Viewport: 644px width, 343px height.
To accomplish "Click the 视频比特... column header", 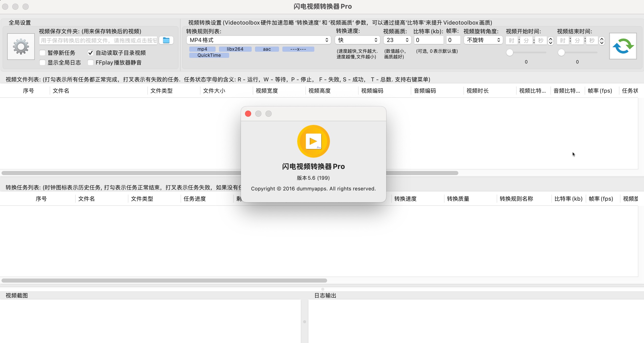I will tap(533, 91).
